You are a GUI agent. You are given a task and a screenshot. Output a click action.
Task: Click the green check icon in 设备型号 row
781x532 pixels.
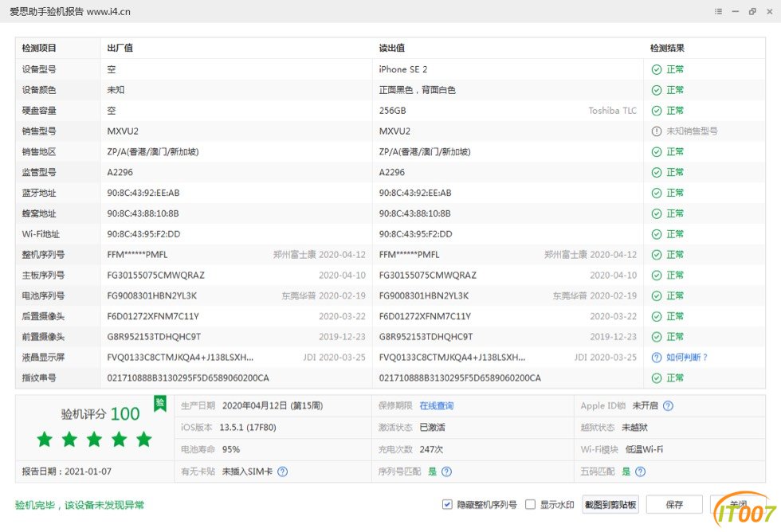pyautogui.click(x=657, y=69)
